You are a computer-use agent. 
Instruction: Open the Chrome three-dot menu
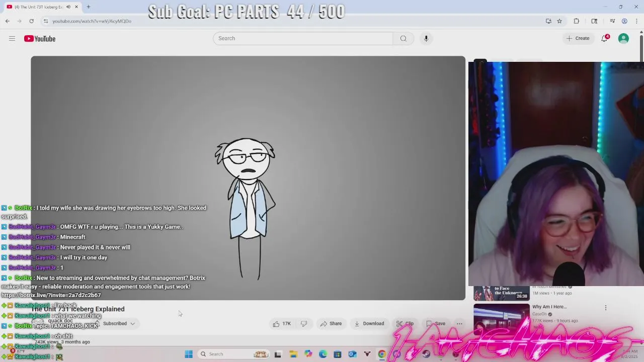coord(637,21)
